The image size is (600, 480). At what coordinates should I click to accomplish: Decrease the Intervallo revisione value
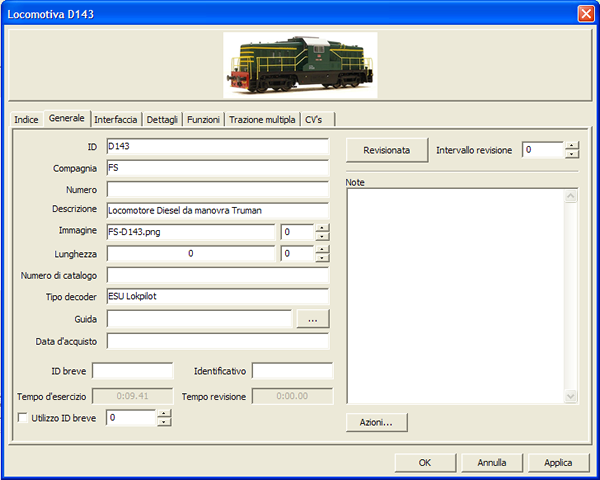[571, 155]
